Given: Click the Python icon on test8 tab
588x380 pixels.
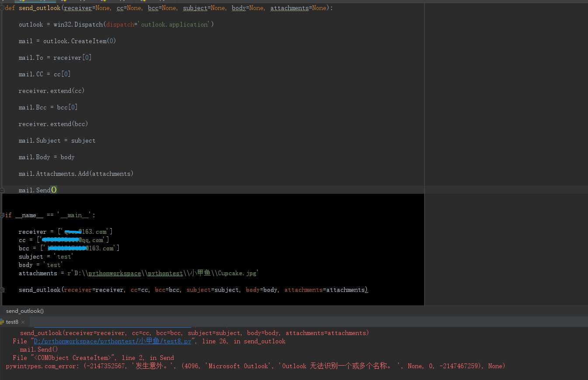Looking at the screenshot, I should coord(2,322).
